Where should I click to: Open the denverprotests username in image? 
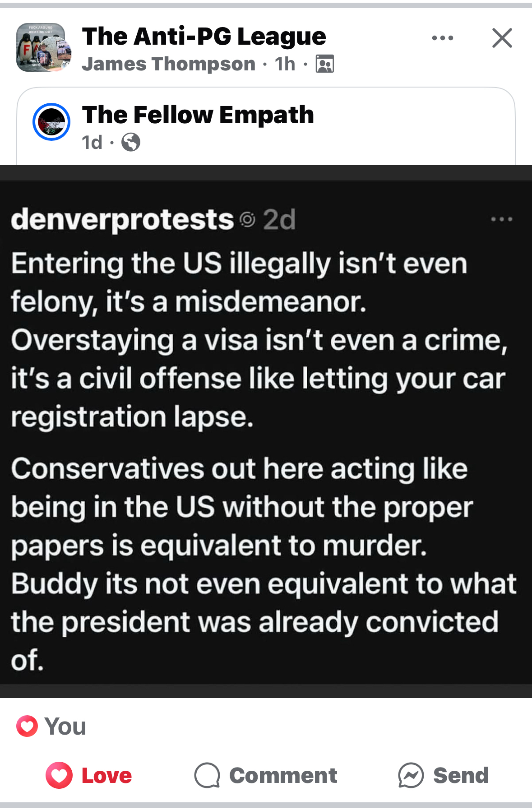122,220
